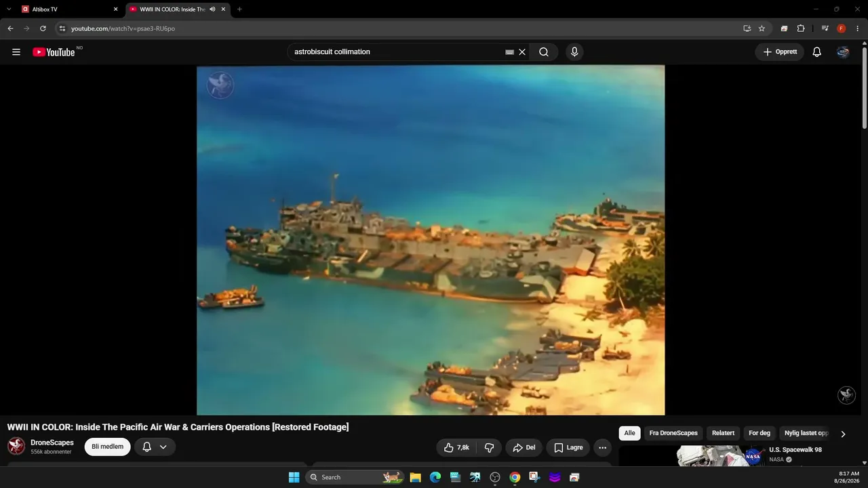Image resolution: width=868 pixels, height=488 pixels.
Task: Reload the YouTube page
Action: tap(43, 28)
